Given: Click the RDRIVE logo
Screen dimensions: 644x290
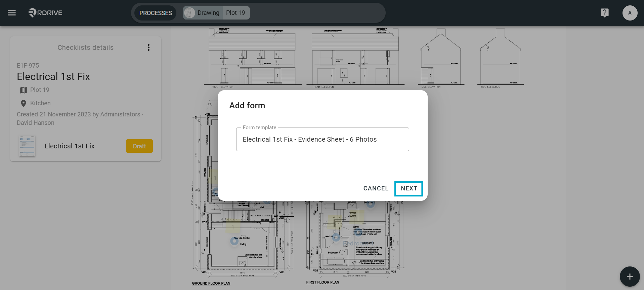Looking at the screenshot, I should click(x=45, y=13).
